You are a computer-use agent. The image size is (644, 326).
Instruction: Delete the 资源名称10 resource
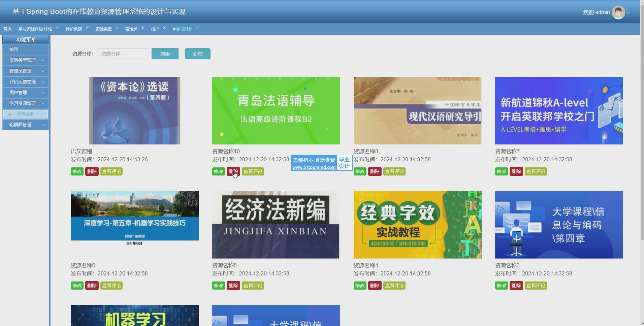[233, 172]
